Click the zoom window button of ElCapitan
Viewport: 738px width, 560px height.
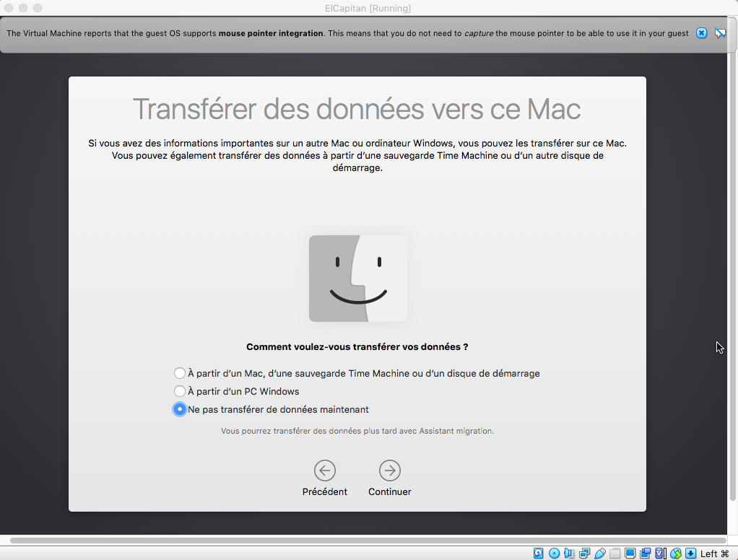(38, 8)
